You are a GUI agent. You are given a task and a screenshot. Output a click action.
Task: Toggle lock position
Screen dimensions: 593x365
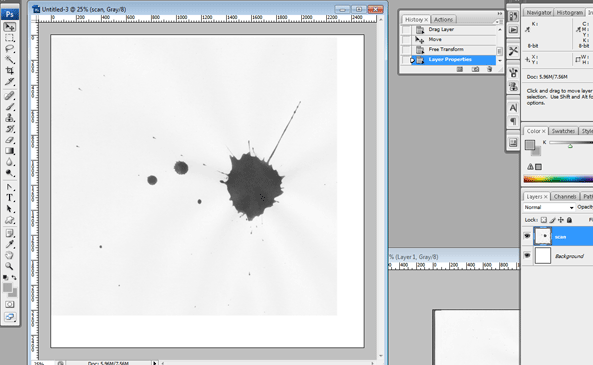[x=561, y=220]
